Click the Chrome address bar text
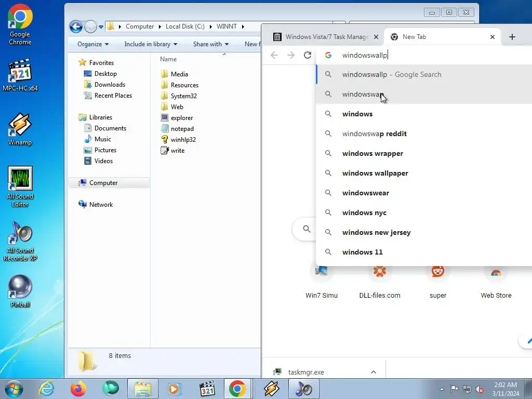The width and height of the screenshot is (532, 399). pyautogui.click(x=365, y=55)
